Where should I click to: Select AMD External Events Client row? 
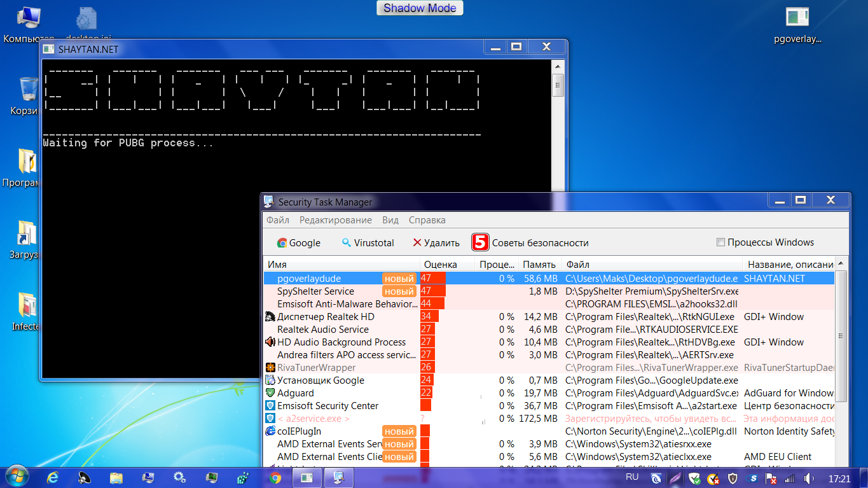[549, 457]
